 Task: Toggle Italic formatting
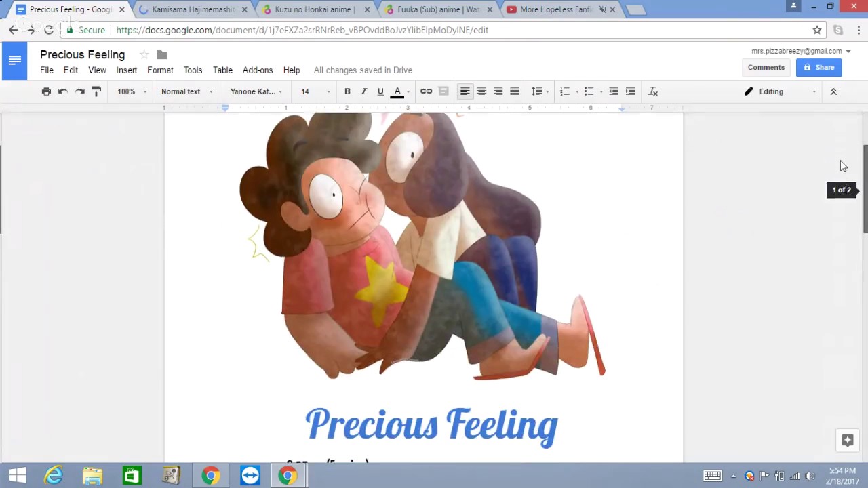(363, 91)
